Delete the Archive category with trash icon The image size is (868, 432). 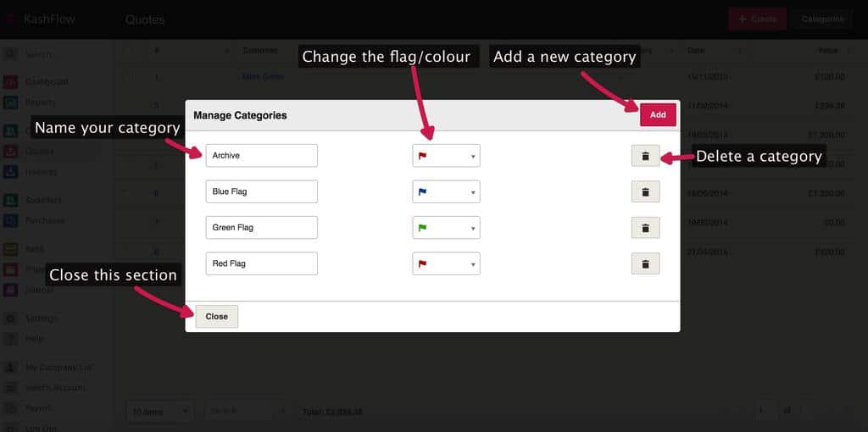[x=645, y=156]
